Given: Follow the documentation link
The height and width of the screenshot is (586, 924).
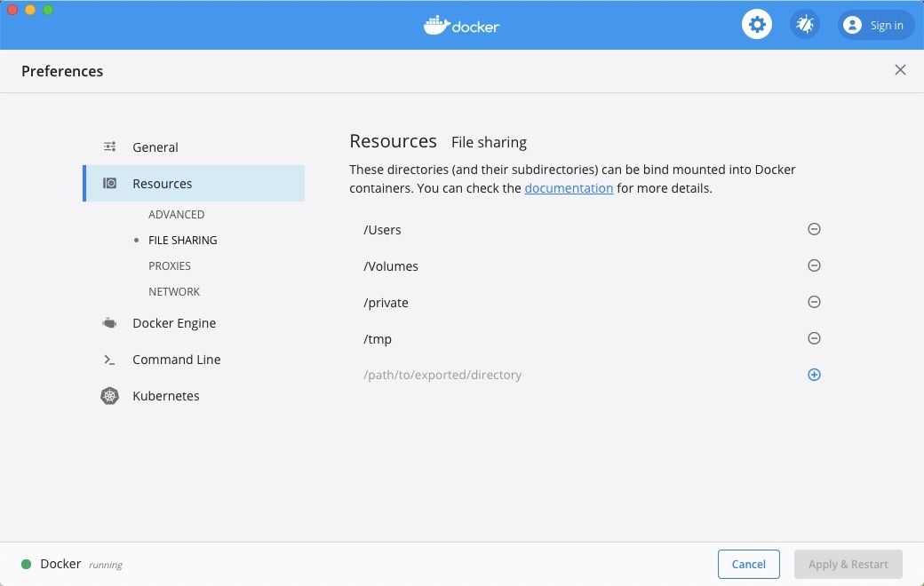Looking at the screenshot, I should 569,188.
